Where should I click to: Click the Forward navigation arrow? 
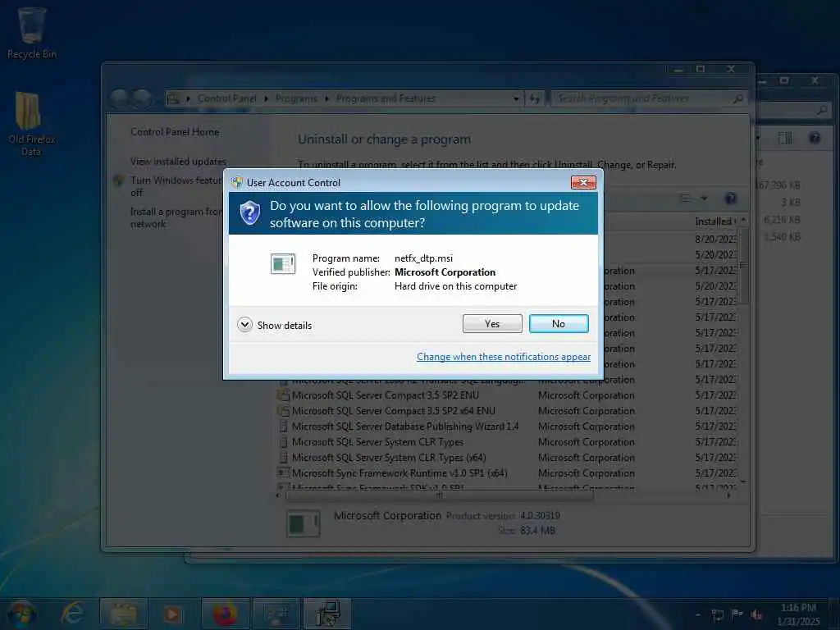click(x=143, y=98)
